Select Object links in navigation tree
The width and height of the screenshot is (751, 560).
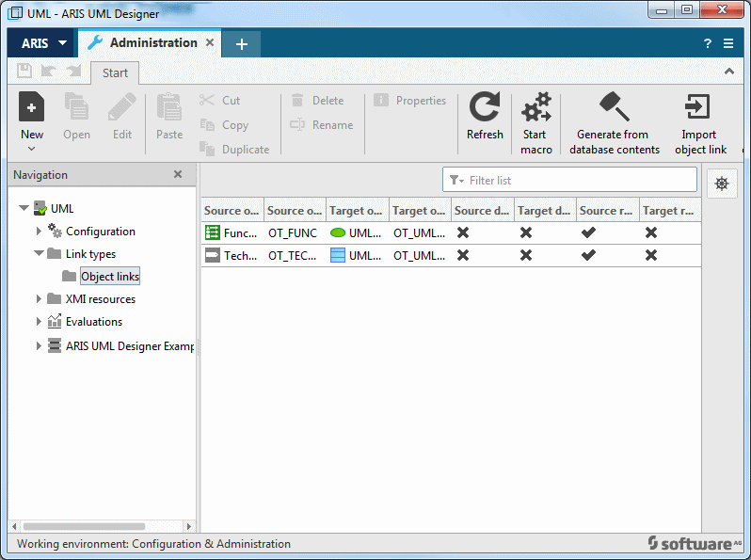tap(110, 277)
